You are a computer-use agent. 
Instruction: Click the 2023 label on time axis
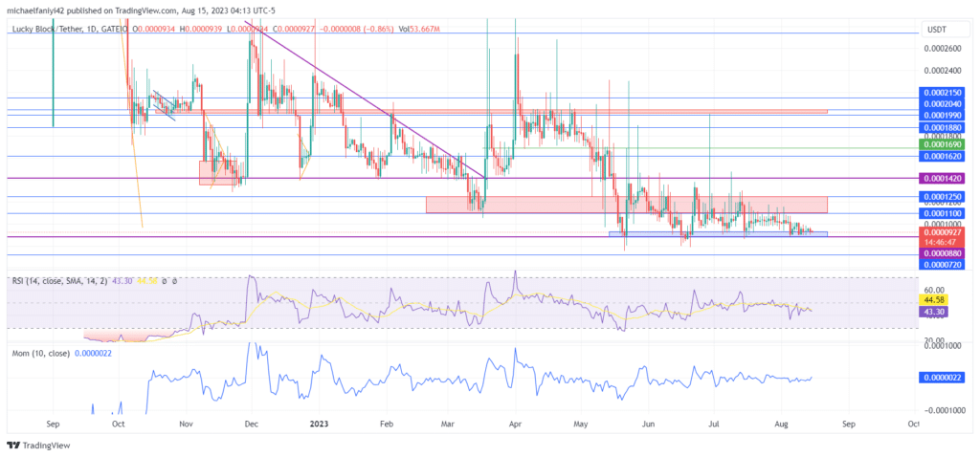[x=319, y=424]
